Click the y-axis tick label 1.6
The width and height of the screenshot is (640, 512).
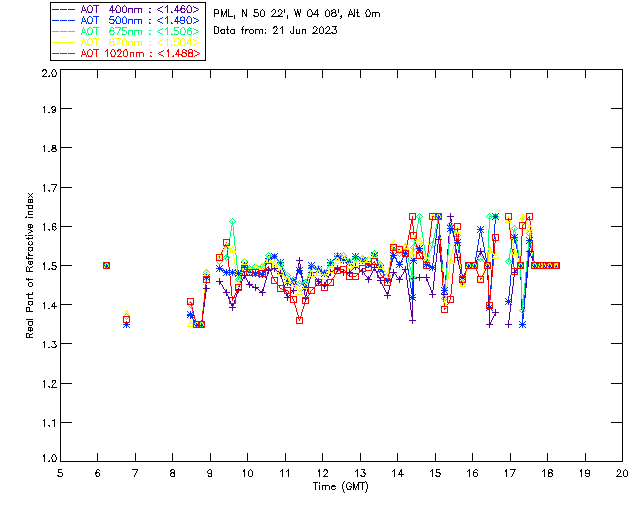(49, 227)
